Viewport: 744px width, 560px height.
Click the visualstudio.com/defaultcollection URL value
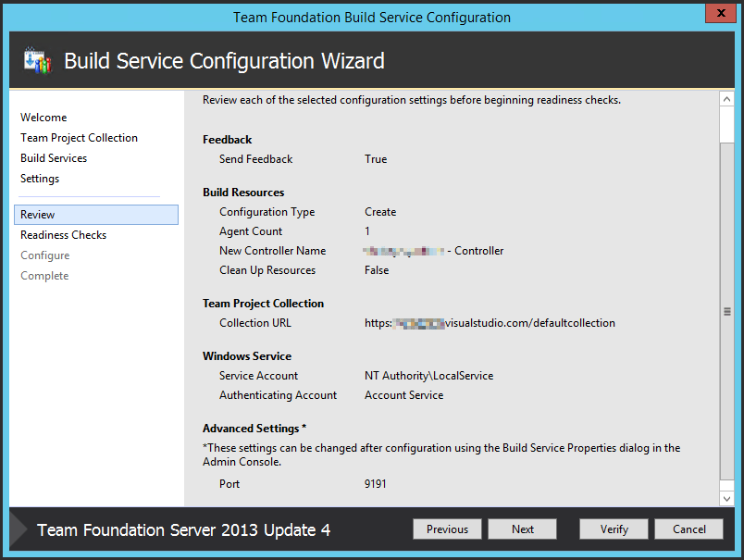(490, 323)
